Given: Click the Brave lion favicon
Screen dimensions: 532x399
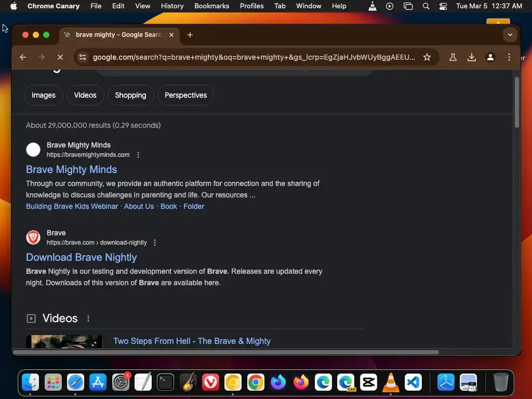Looking at the screenshot, I should 33,237.
